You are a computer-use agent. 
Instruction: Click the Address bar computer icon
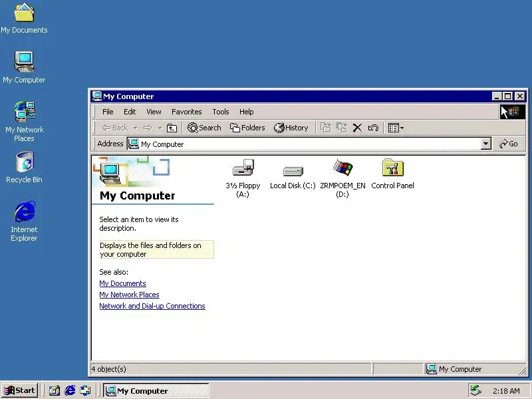133,144
